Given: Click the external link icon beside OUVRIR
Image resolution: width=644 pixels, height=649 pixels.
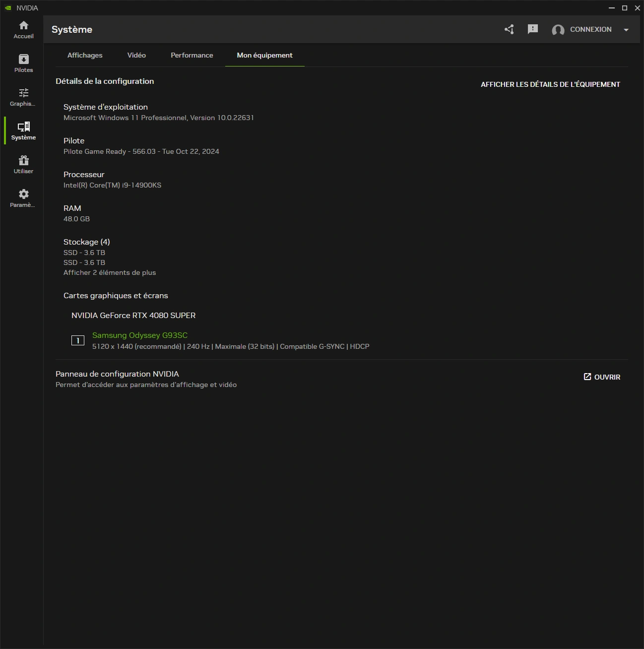Looking at the screenshot, I should click(x=587, y=377).
